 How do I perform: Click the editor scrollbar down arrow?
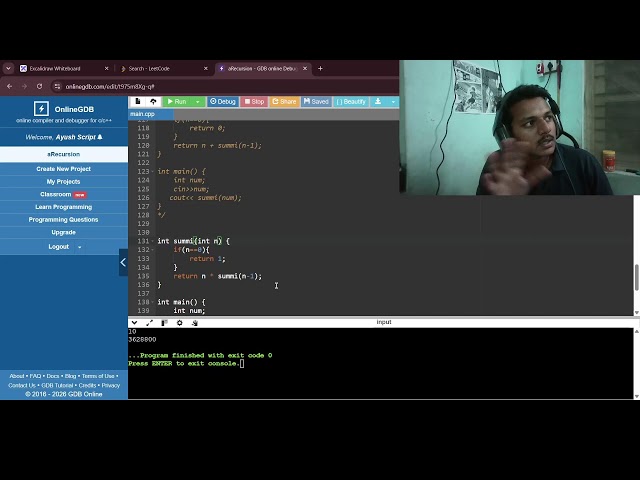[x=636, y=312]
